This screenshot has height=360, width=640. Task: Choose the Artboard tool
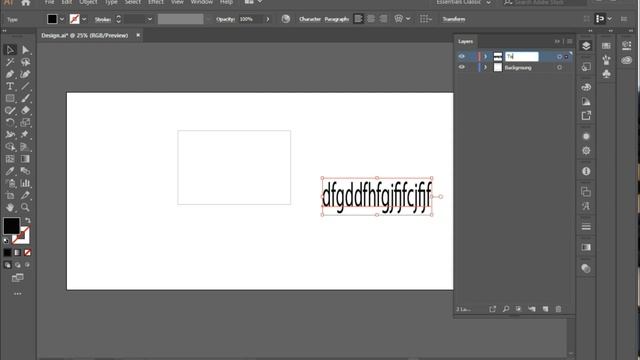(10, 196)
